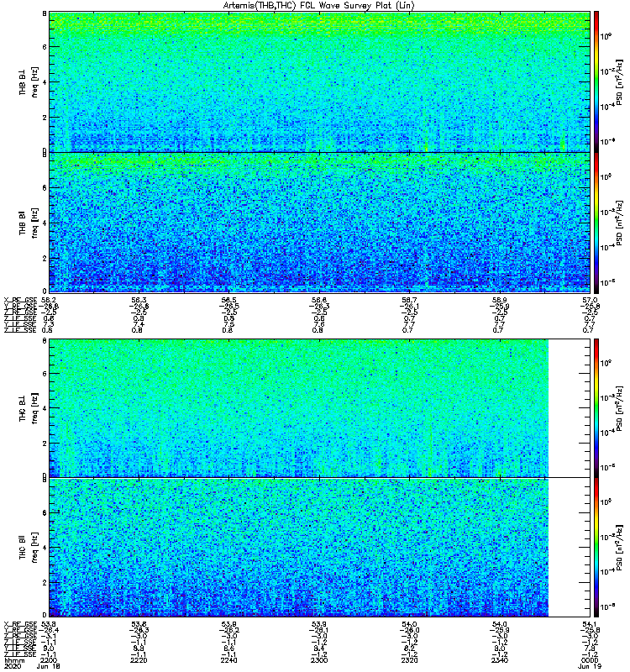
Task: Click the blank data gap in THC B-perpendicular panel
Action: pos(570,407)
